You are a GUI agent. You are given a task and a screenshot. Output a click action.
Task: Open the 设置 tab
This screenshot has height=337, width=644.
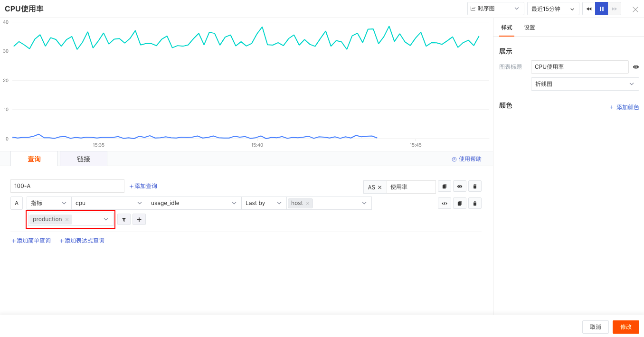[530, 28]
